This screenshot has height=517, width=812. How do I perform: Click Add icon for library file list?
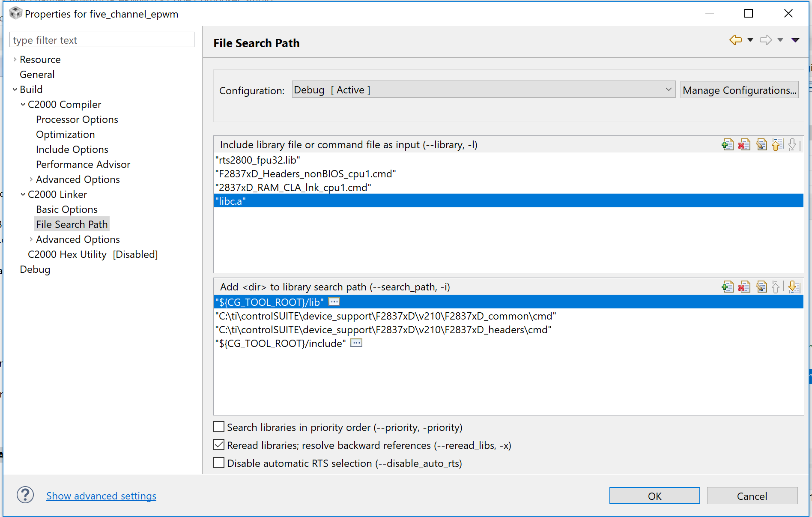[727, 145]
